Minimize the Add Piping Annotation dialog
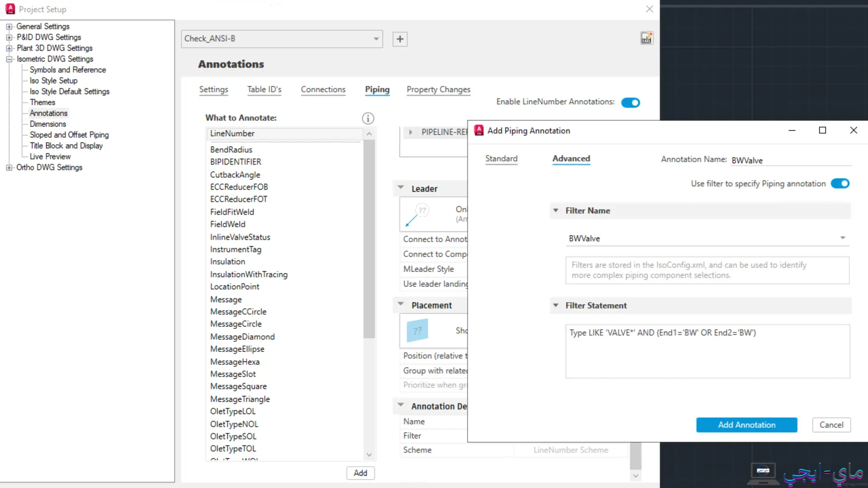The image size is (868, 488). 792,131
